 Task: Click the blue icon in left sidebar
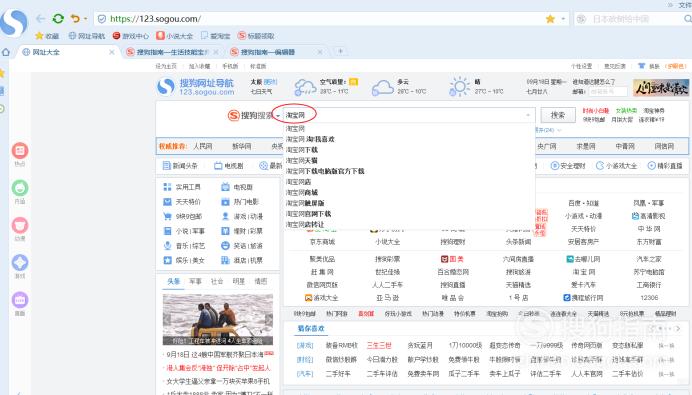click(x=20, y=263)
